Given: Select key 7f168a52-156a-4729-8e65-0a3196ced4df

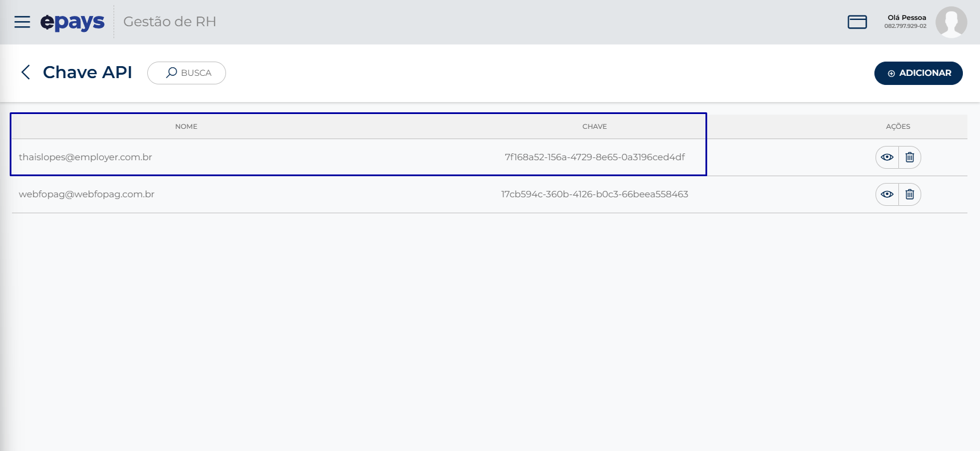Looking at the screenshot, I should (595, 157).
